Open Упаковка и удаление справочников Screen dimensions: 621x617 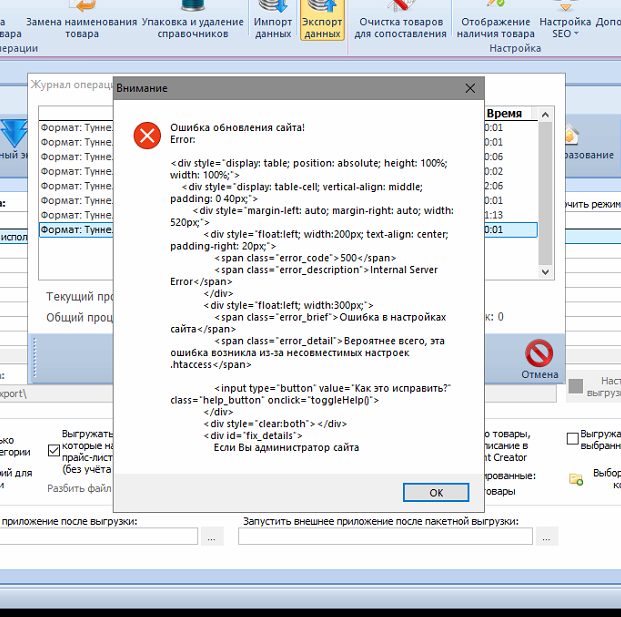(x=192, y=20)
